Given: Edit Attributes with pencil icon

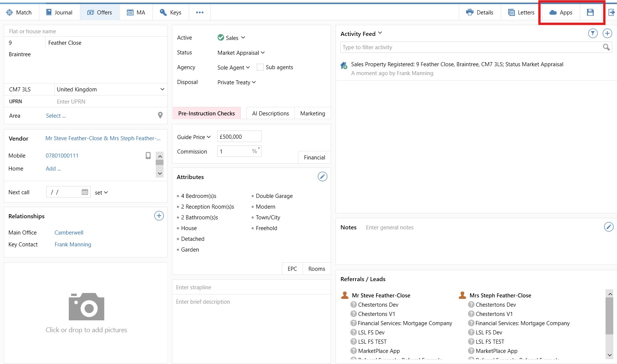Looking at the screenshot, I should click(322, 177).
